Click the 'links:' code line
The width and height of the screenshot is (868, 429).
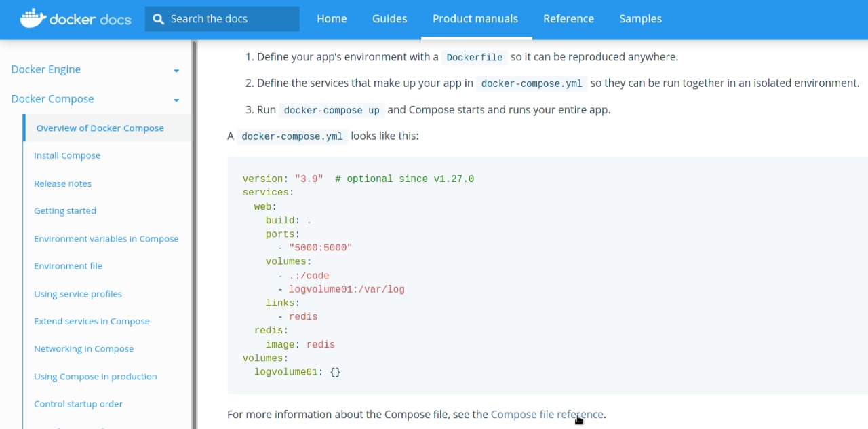[283, 303]
